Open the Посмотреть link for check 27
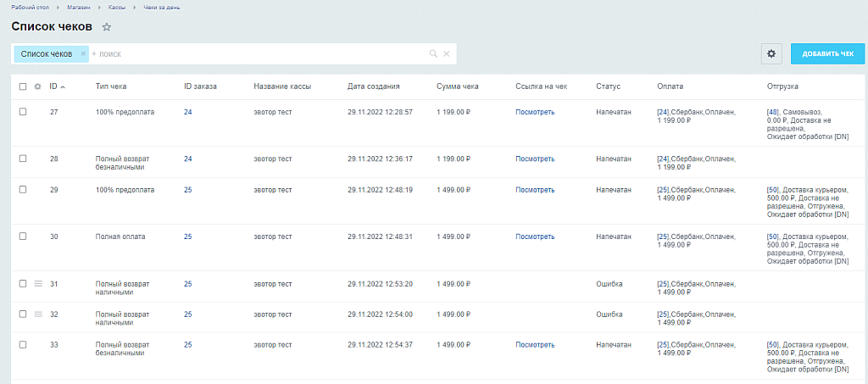The width and height of the screenshot is (868, 384). click(535, 112)
